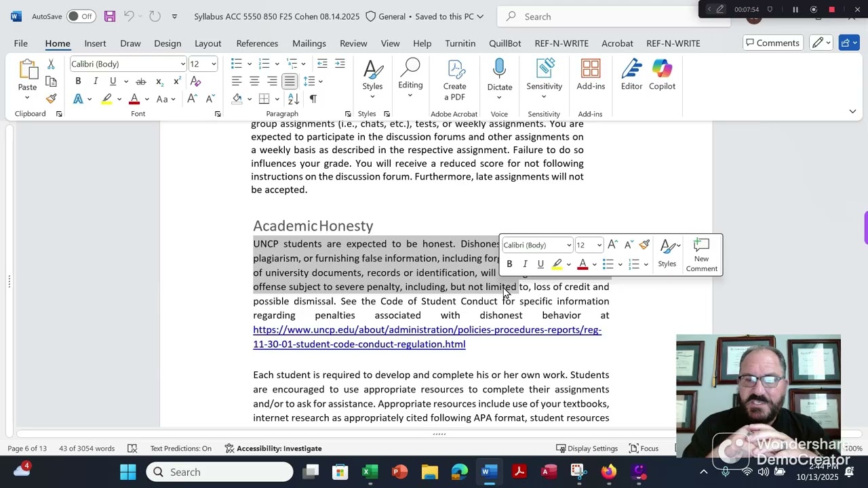Click Focus mode in status bar
This screenshot has width=868, height=488.
click(x=644, y=449)
